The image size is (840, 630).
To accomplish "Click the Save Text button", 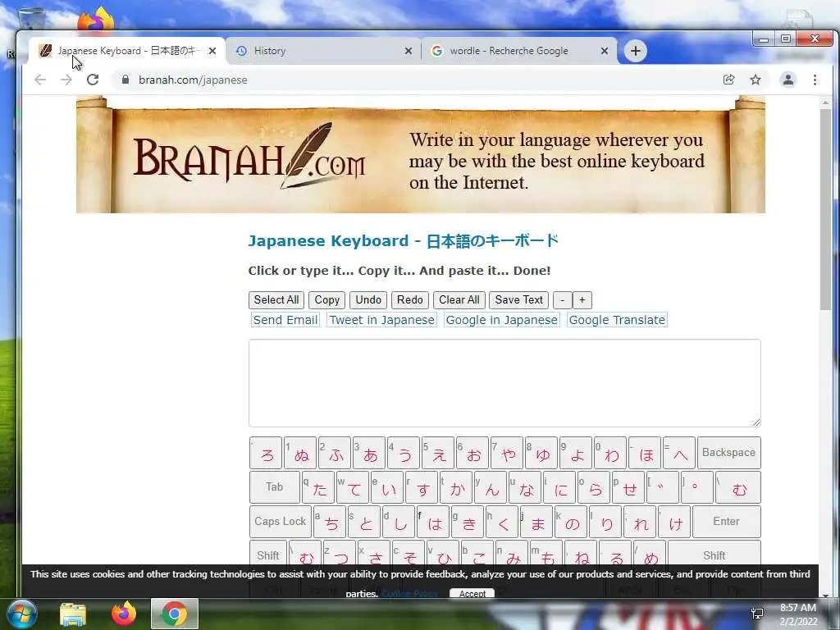I will (518, 300).
